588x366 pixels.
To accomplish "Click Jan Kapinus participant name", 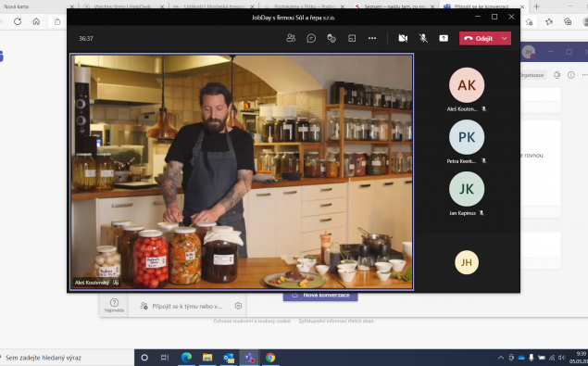I will point(462,213).
